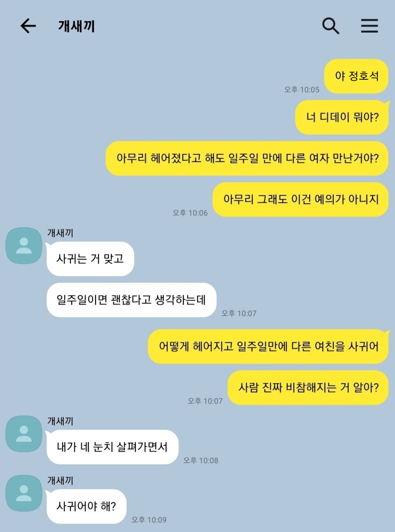Tap sender name above '사귀는 거 맞고'
This screenshot has width=395, height=532.
(60, 233)
